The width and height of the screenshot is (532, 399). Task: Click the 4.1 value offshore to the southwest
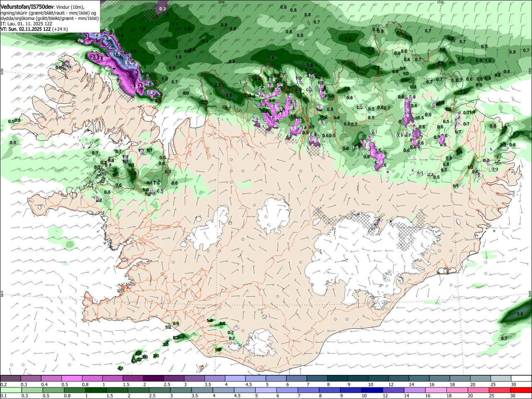pos(121,368)
